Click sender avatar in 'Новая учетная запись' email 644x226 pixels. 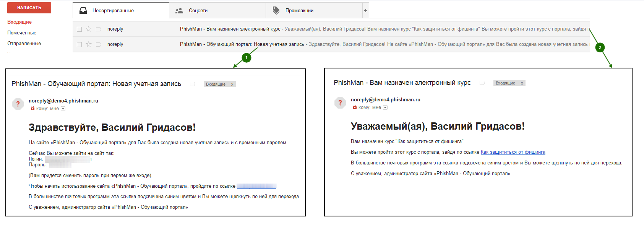(x=18, y=104)
